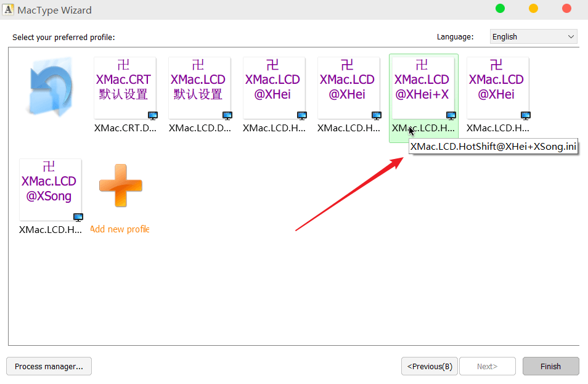Select the XMac.CRT 默认设置 profile thumbnail

coord(125,88)
